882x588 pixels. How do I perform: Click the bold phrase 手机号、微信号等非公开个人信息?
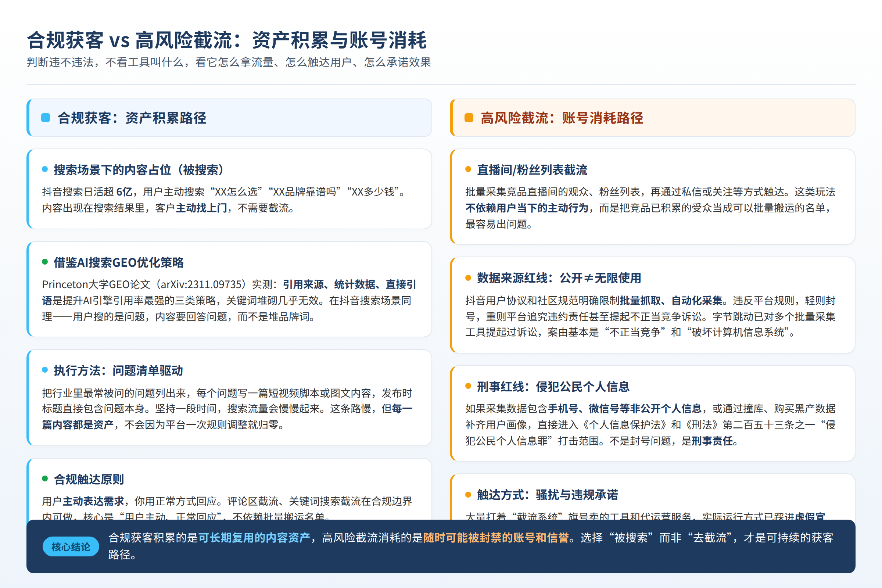click(624, 408)
